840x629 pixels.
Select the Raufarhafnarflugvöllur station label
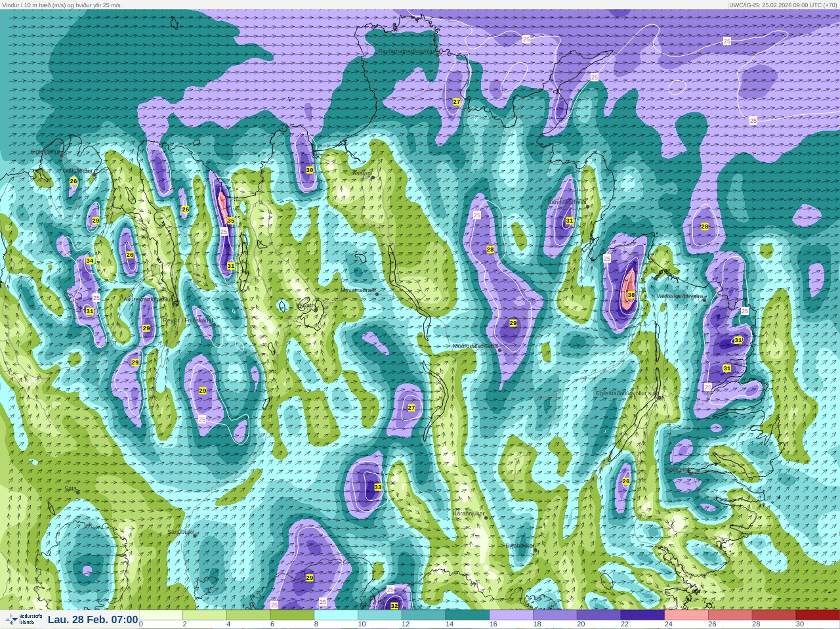[x=406, y=51]
